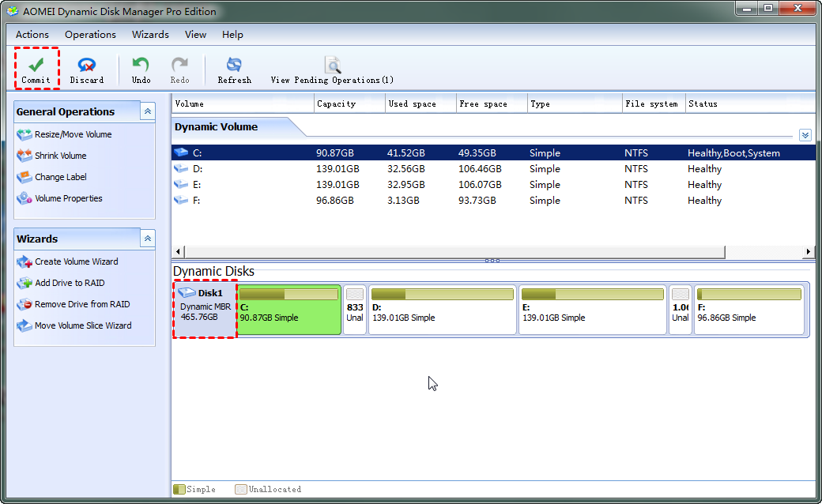Screen dimensions: 822x504
Task: Click the drive icon of volume D:
Action: (181, 168)
